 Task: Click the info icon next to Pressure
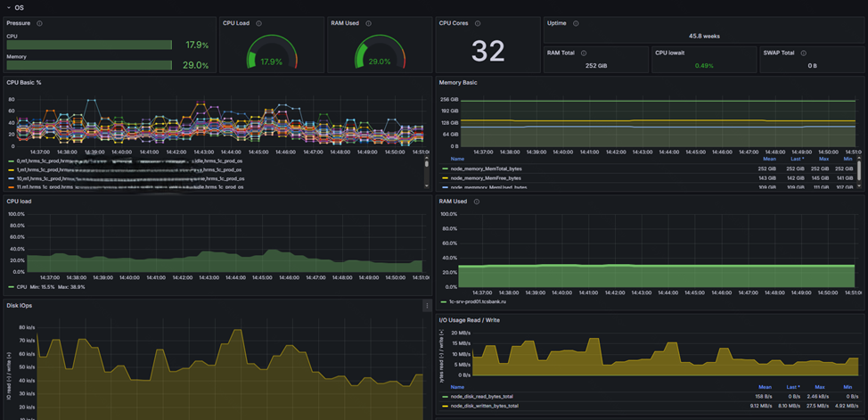click(39, 23)
